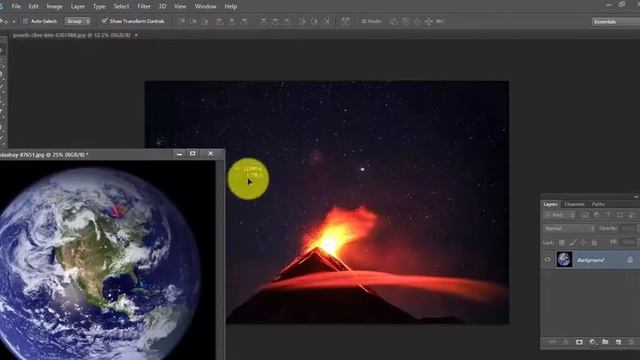This screenshot has height=360, width=640.
Task: Click Add layer mask icon
Action: 579,342
